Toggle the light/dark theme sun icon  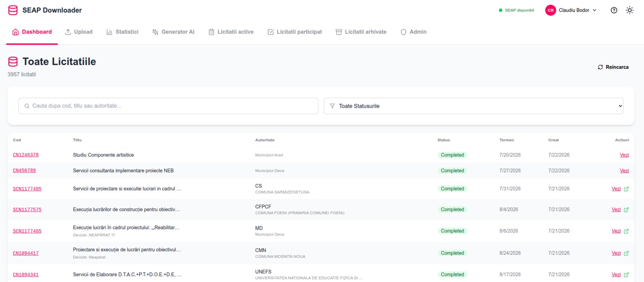coord(630,10)
